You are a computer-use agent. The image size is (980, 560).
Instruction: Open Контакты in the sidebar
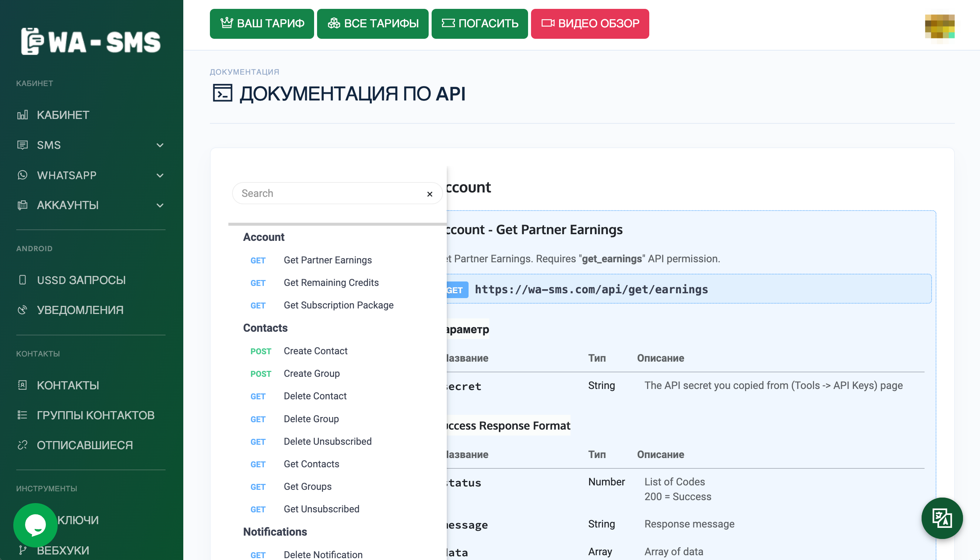tap(68, 385)
